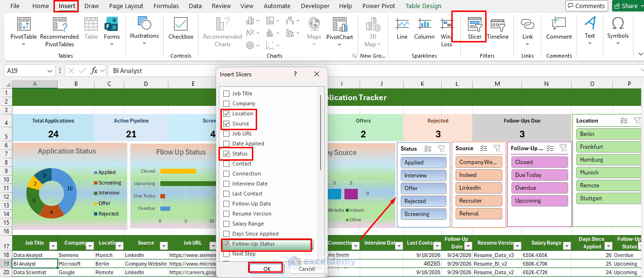Click the Slicer icon
644x278 pixels.
pyautogui.click(x=475, y=24)
